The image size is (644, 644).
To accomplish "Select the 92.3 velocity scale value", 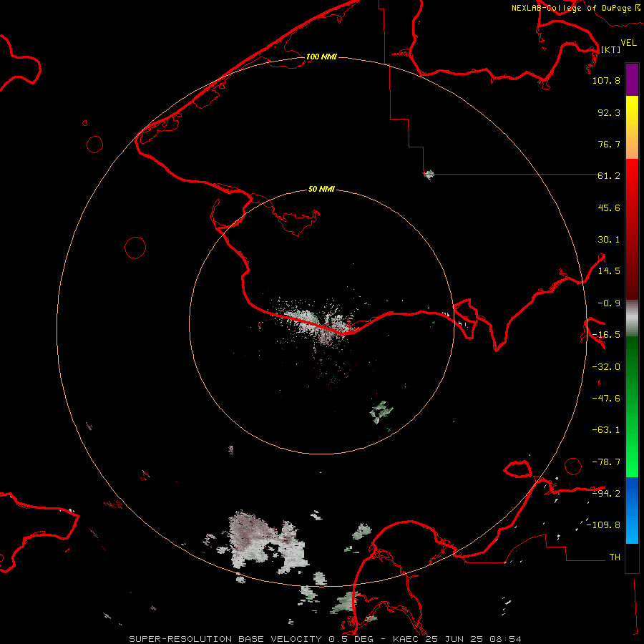I will tap(609, 112).
